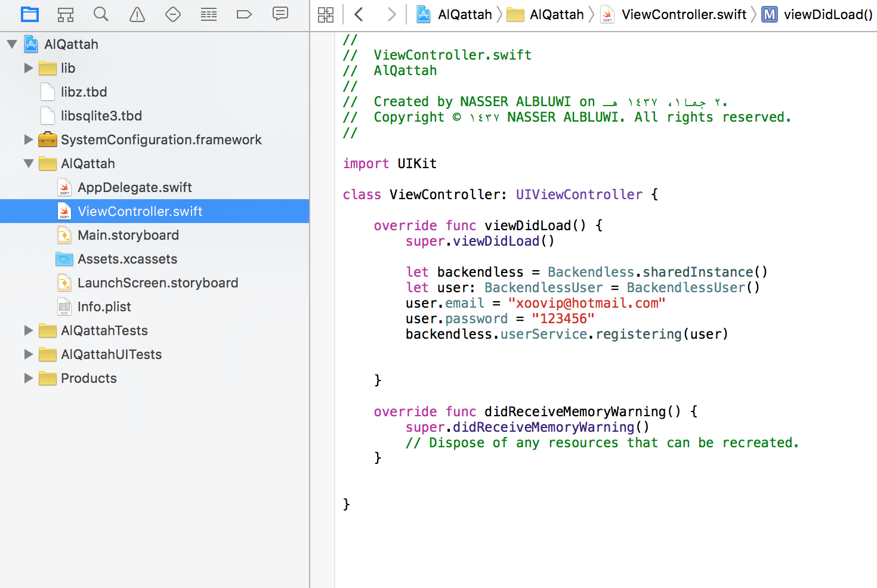Open the Report navigator speech-bubble icon

[280, 14]
